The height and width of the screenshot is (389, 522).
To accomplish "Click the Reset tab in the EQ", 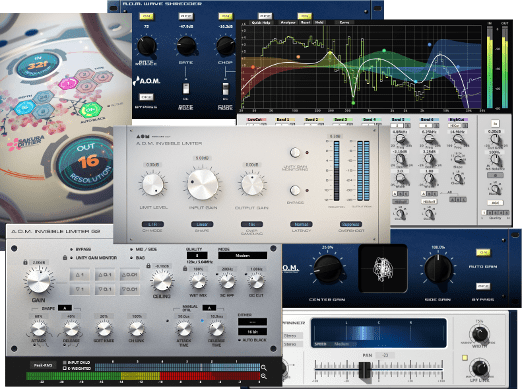I will 305,22.
